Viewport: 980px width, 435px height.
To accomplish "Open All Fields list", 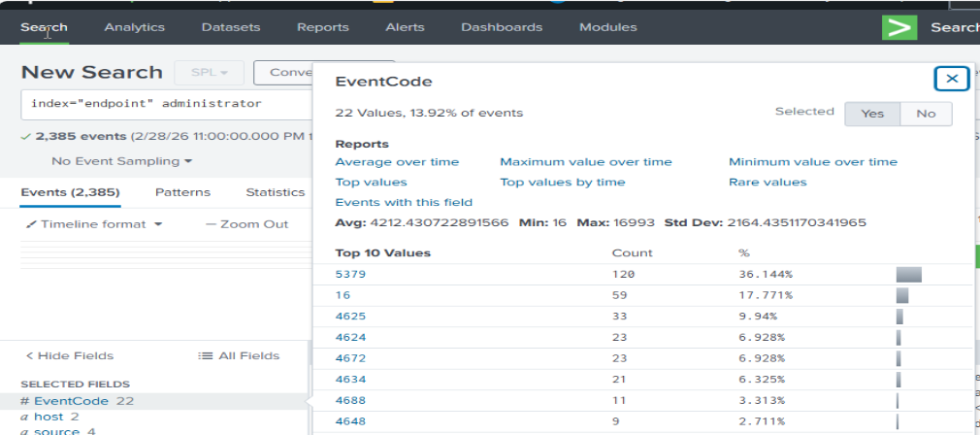I will point(239,355).
